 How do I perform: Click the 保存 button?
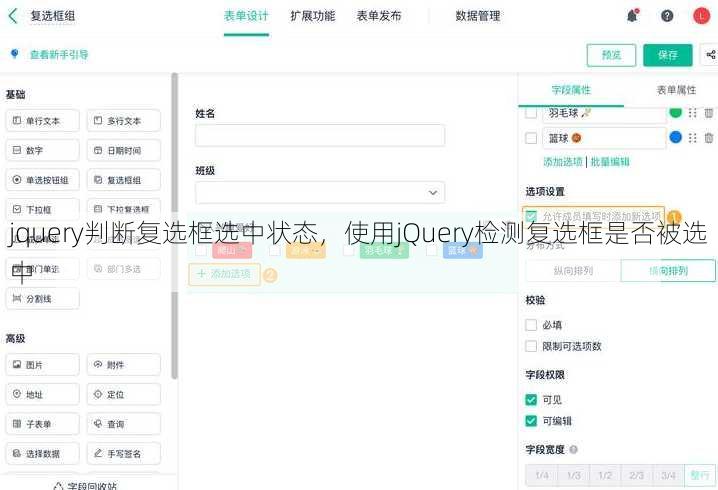click(x=668, y=55)
